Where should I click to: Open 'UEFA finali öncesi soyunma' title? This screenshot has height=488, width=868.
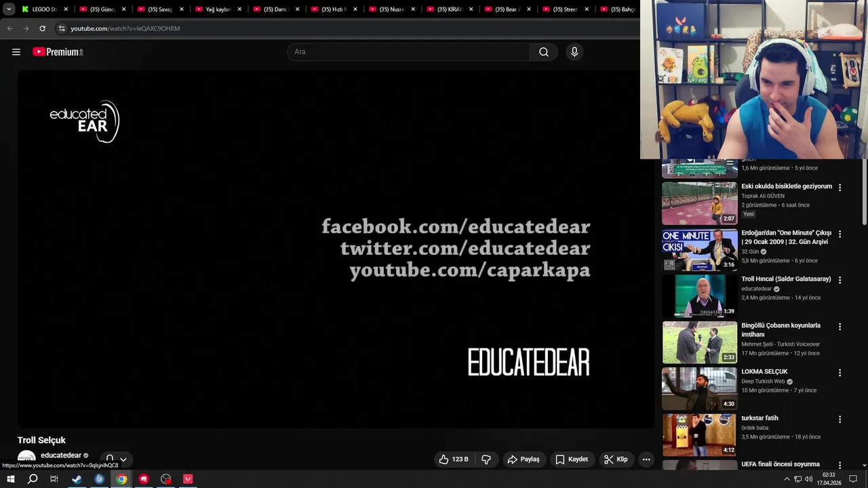781,464
